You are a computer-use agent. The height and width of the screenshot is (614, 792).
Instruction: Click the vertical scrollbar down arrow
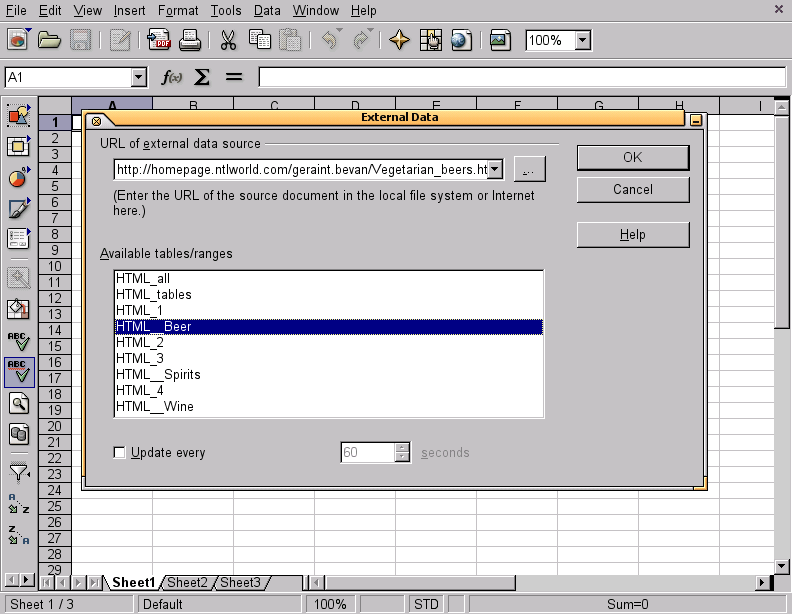tap(781, 566)
